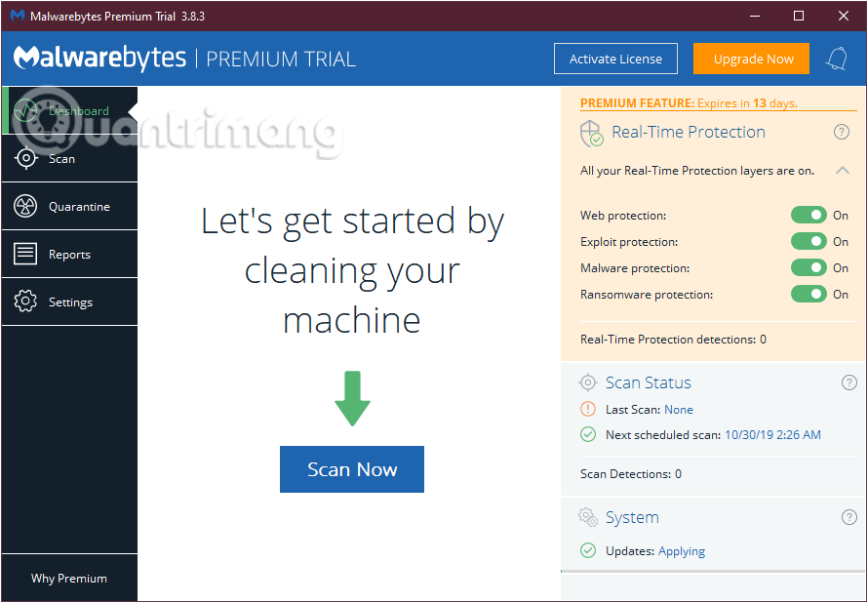Open help for Scan Status
This screenshot has height=603, width=868.
[848, 382]
